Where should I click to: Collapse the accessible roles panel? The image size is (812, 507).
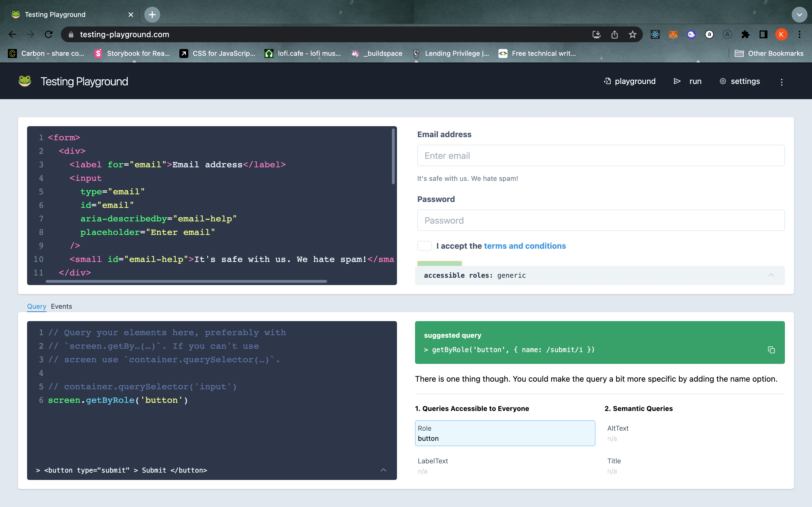771,275
